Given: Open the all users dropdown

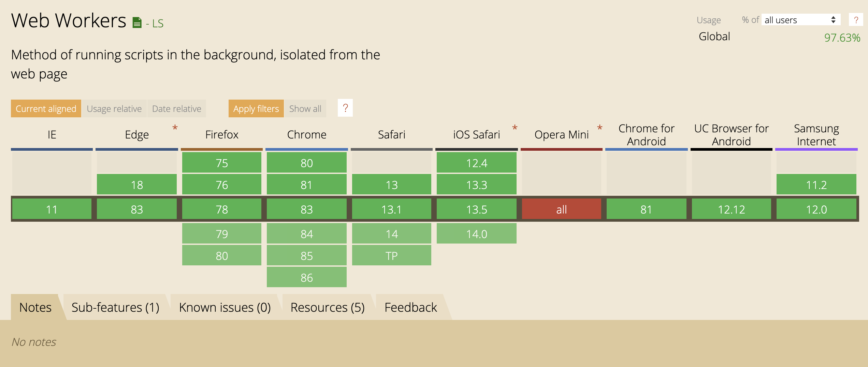Looking at the screenshot, I should click(800, 20).
